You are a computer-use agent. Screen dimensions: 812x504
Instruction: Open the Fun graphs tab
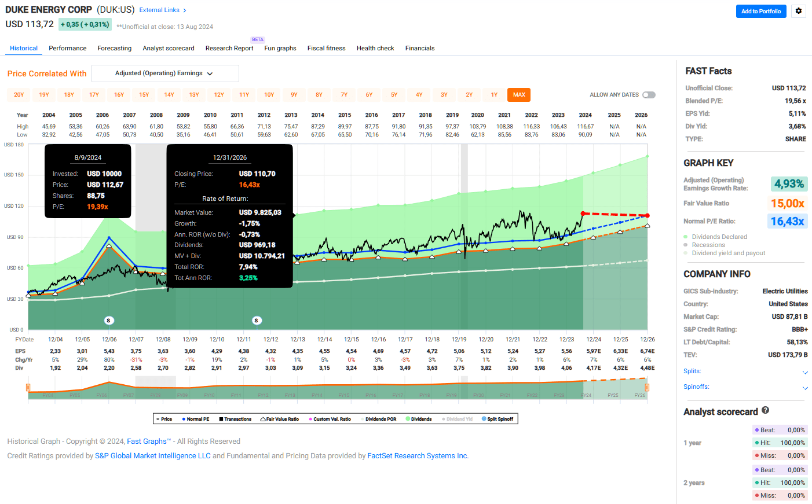pos(280,48)
